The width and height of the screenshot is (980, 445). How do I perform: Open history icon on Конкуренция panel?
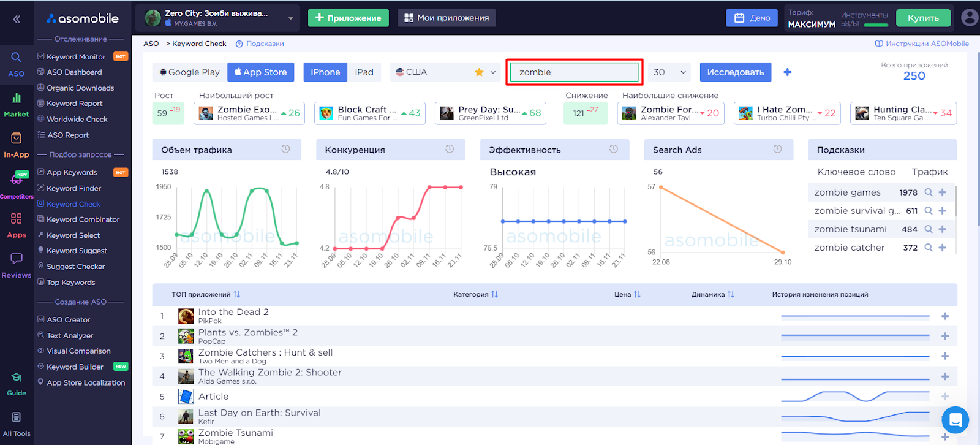tap(450, 149)
